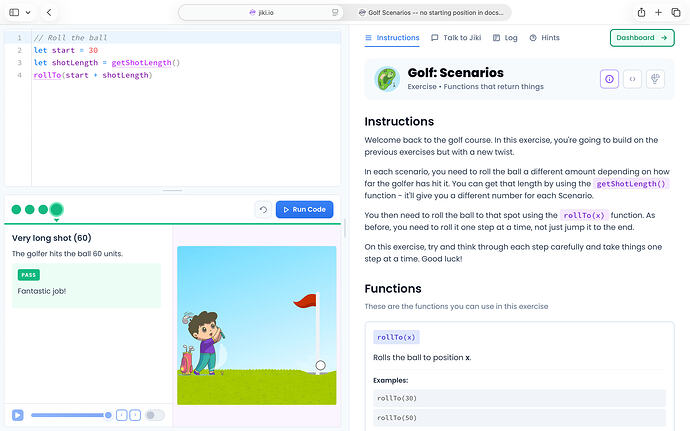Viewport: 690px width, 431px height.
Task: Step to the next animation frame
Action: click(x=135, y=415)
